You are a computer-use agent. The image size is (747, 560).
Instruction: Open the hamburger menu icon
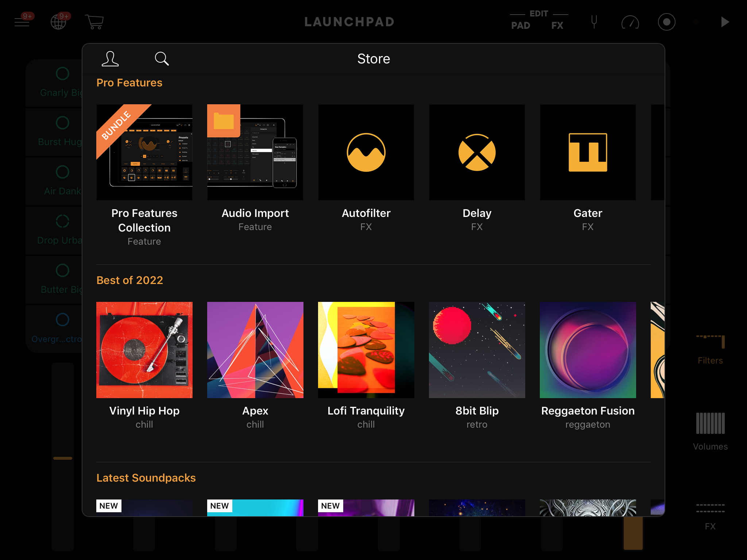[22, 22]
